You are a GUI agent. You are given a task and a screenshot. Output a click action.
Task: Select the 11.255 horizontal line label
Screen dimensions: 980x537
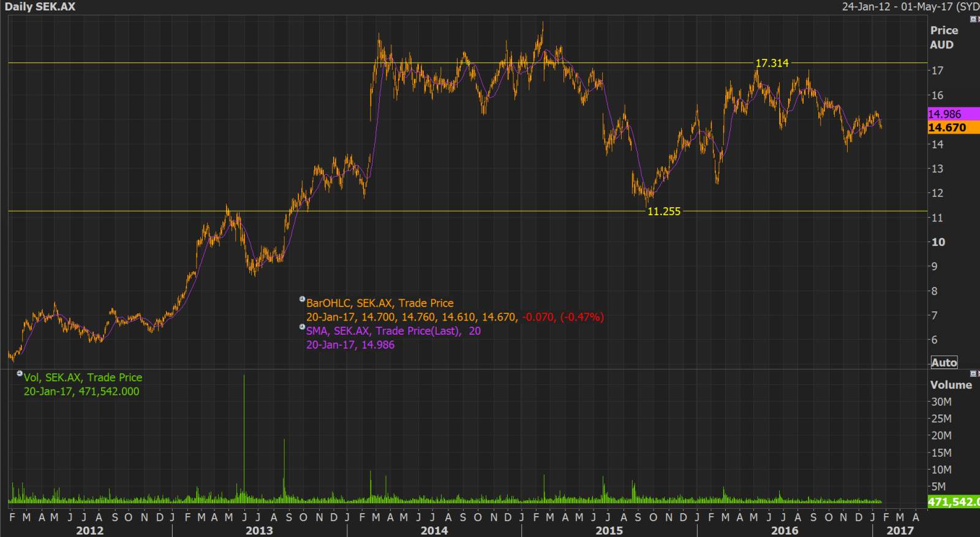[x=664, y=211]
